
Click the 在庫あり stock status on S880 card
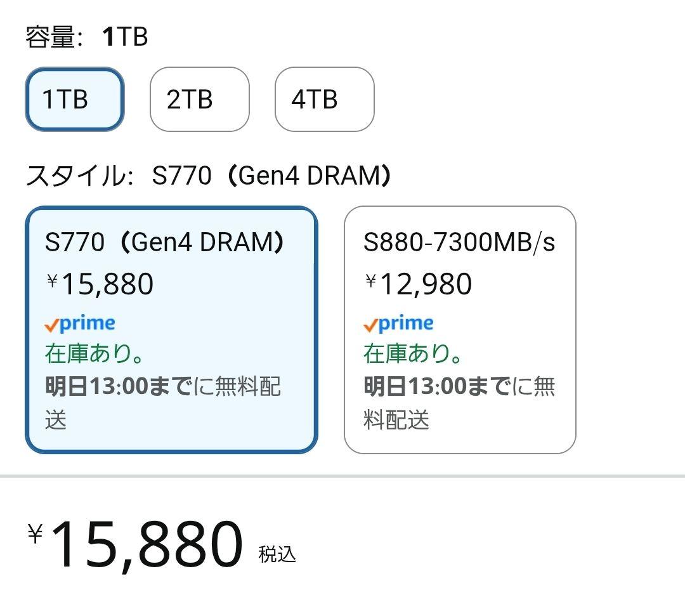point(411,354)
